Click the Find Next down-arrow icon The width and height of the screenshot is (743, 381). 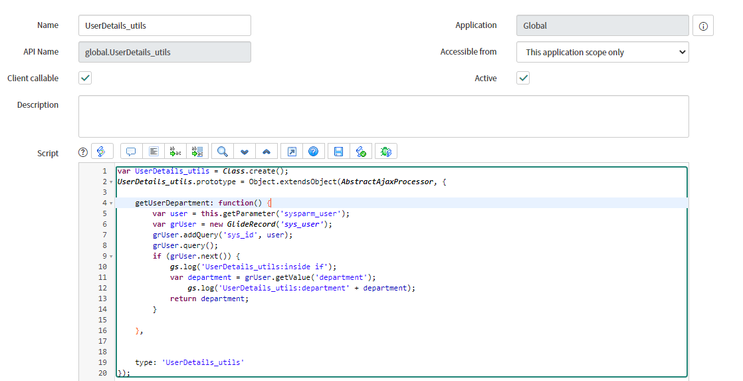click(245, 152)
